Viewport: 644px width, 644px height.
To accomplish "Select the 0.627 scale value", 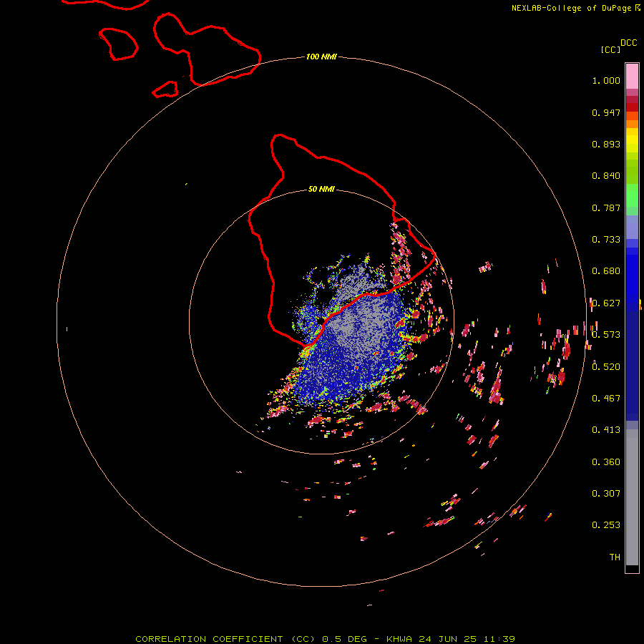I will (x=606, y=303).
